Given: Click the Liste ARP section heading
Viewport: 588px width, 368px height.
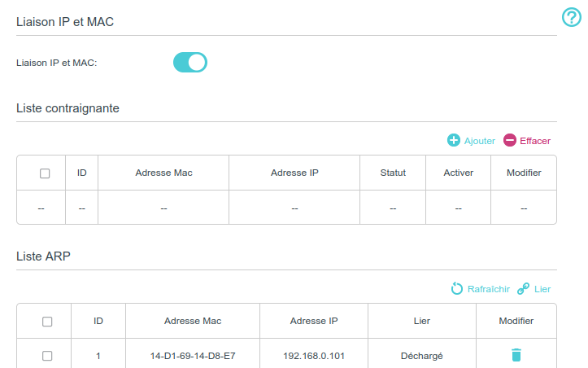Looking at the screenshot, I should click(43, 256).
